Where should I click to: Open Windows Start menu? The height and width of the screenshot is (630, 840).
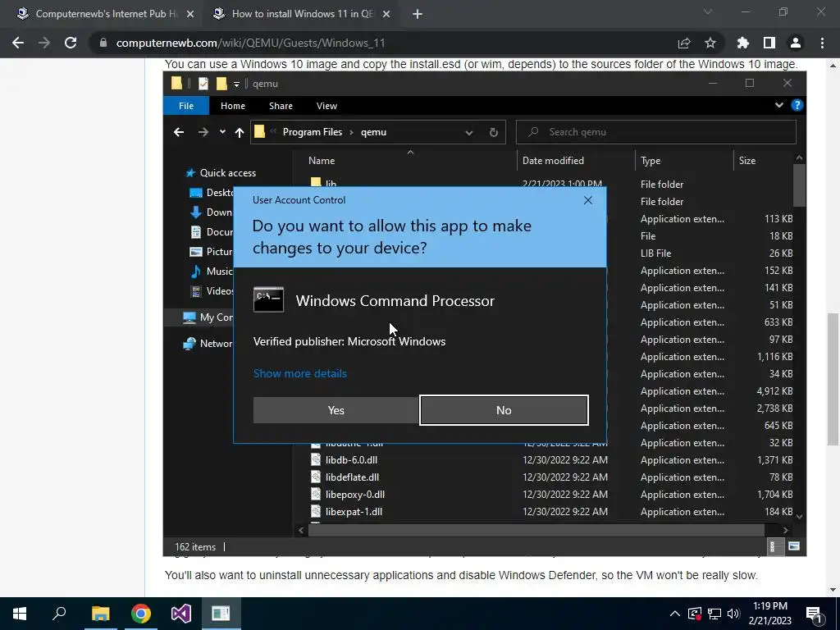click(20, 614)
